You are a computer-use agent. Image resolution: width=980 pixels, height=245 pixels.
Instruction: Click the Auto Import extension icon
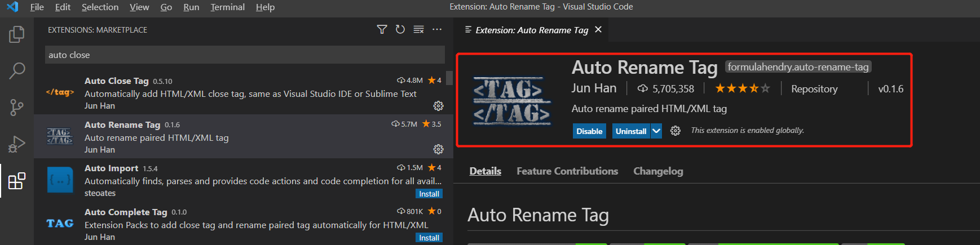[60, 180]
